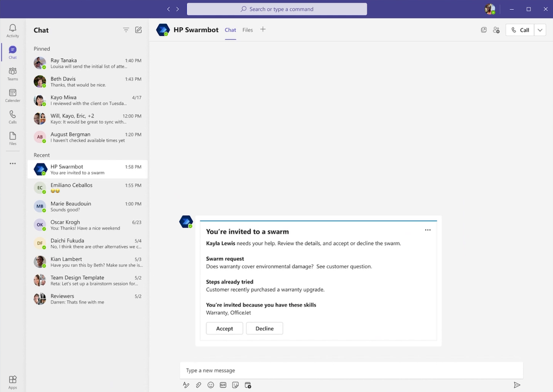Attach a file with paperclip icon

(x=199, y=385)
